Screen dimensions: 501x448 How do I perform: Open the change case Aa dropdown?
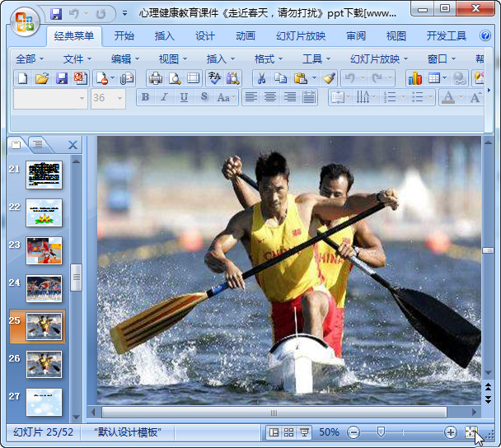tap(227, 97)
